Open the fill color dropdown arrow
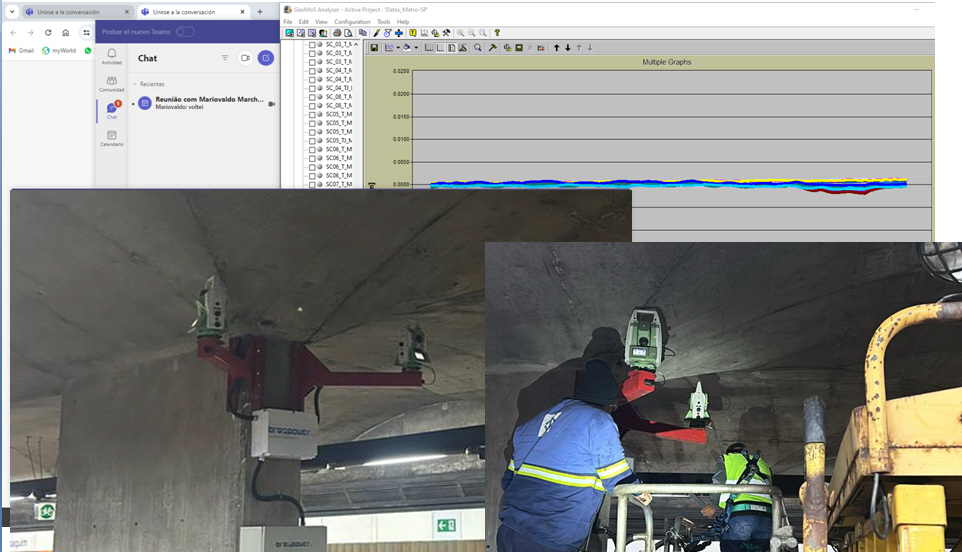Viewport: 962px width, 552px height. [416, 47]
